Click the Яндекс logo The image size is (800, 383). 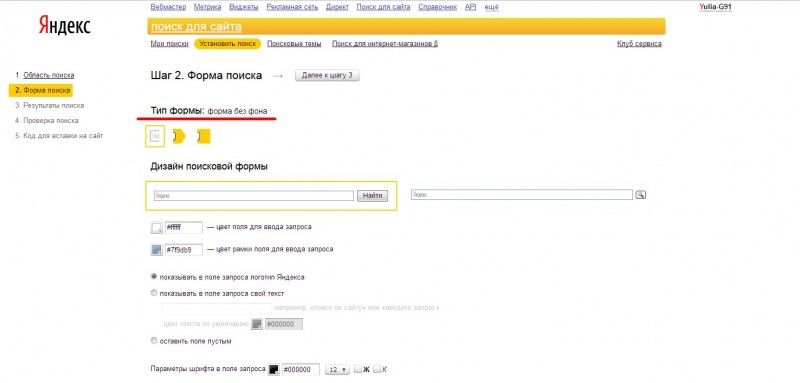tap(65, 24)
